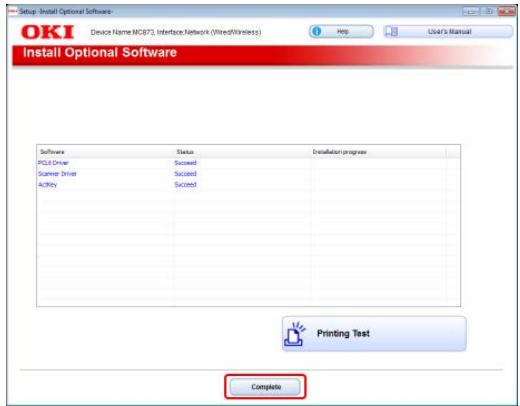The image size is (520, 406).
Task: Click the blue info icon beside Help
Action: pyautogui.click(x=316, y=32)
